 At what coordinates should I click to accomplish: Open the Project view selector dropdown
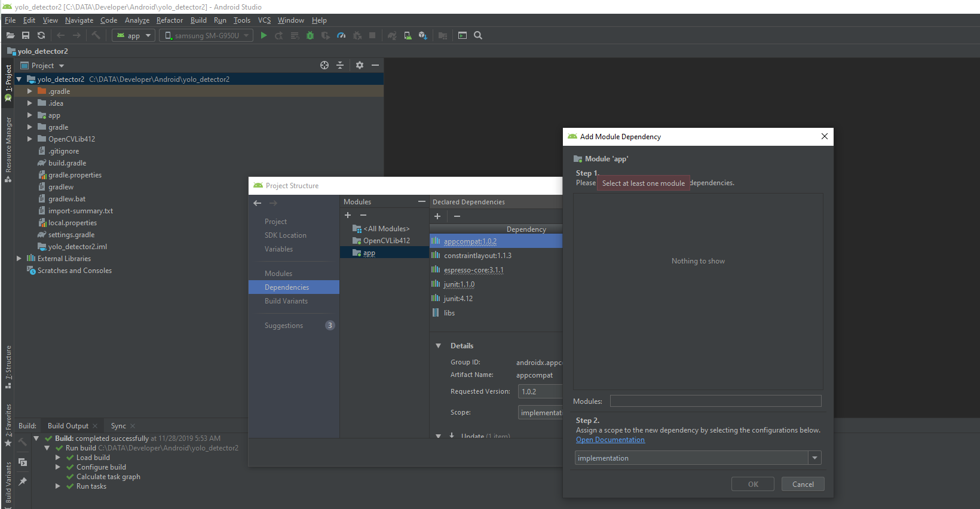coord(43,66)
